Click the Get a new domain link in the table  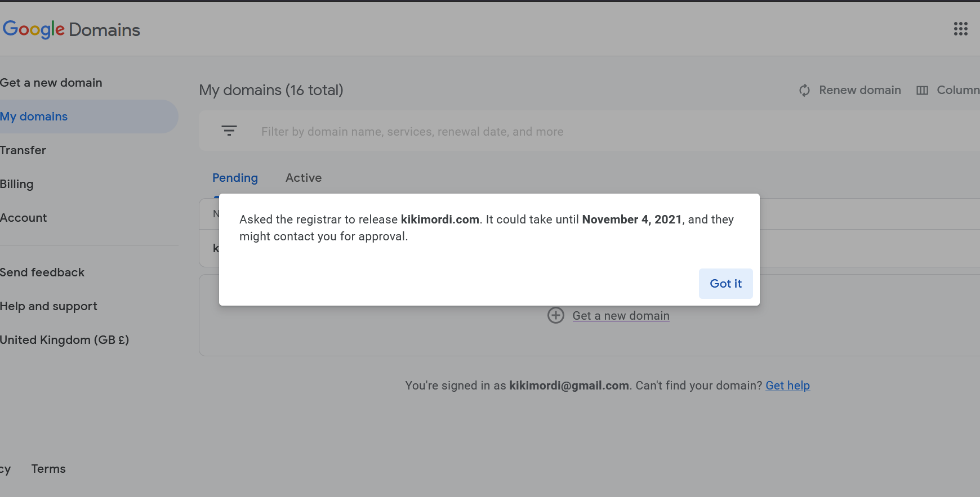click(621, 316)
